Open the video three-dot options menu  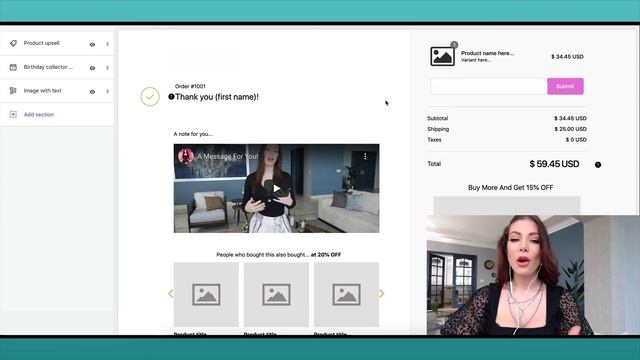(365, 156)
